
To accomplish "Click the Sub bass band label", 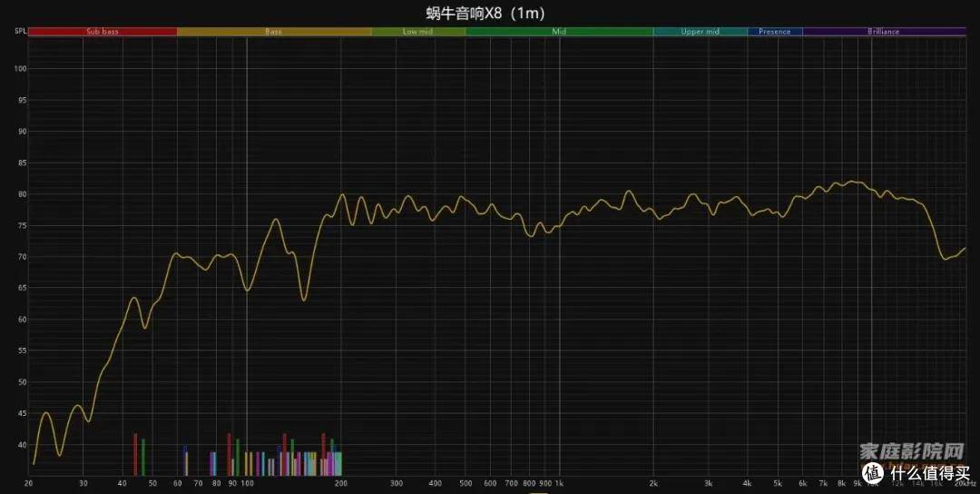I will (x=103, y=31).
